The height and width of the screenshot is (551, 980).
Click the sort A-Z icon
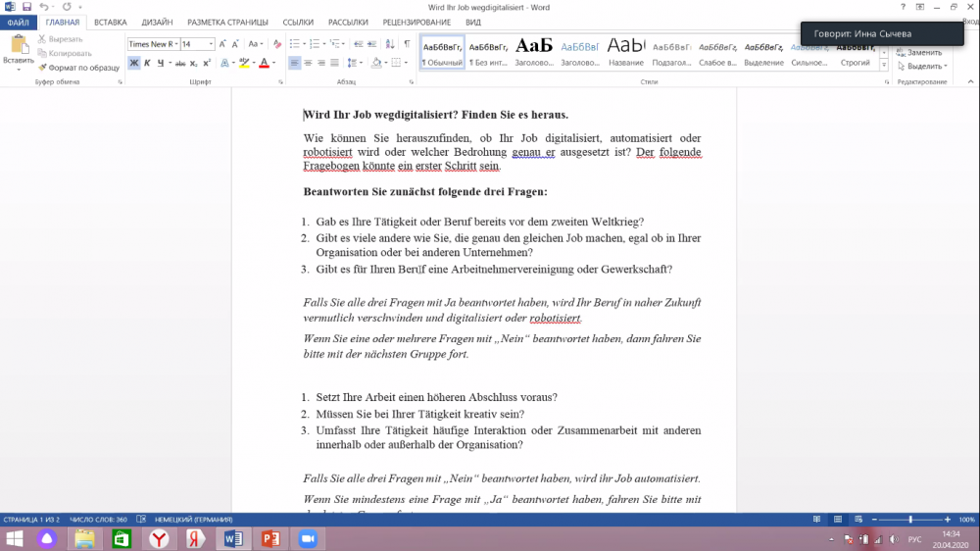[x=389, y=44]
